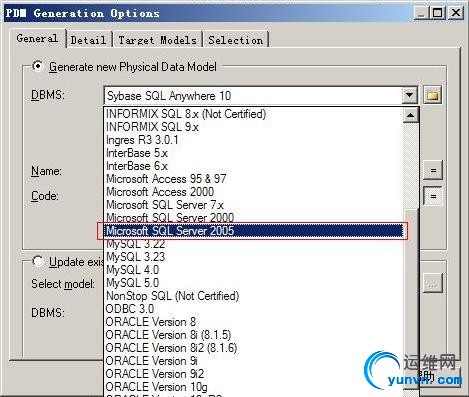Choose MySQL 5.0 entry
The height and width of the screenshot is (397, 469).
coord(254,283)
